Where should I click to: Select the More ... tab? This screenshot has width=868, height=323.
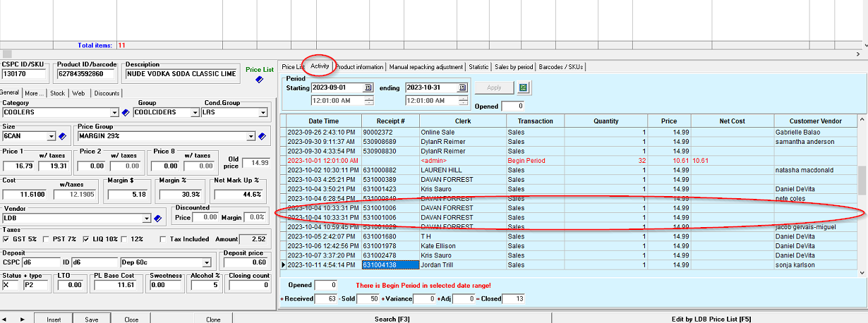pos(34,93)
